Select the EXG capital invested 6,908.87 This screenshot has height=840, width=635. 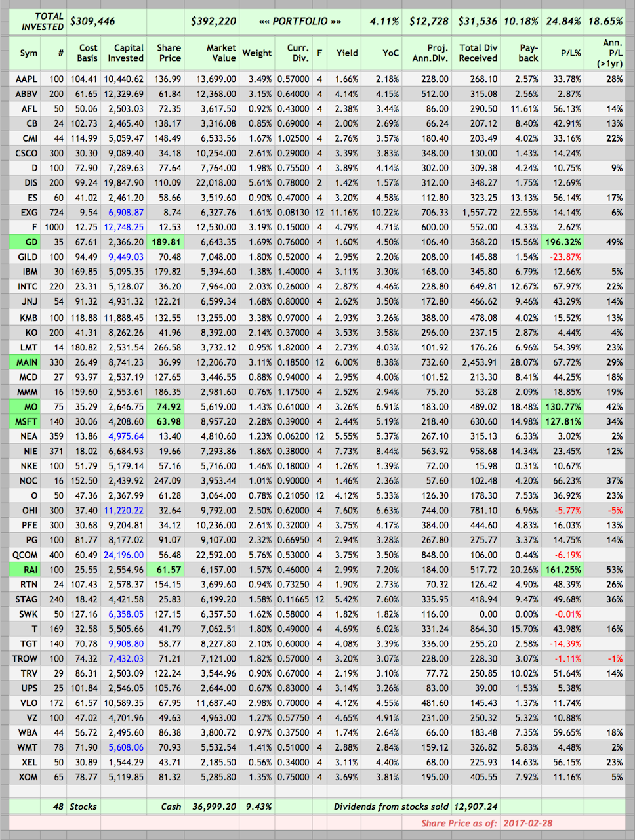126,213
